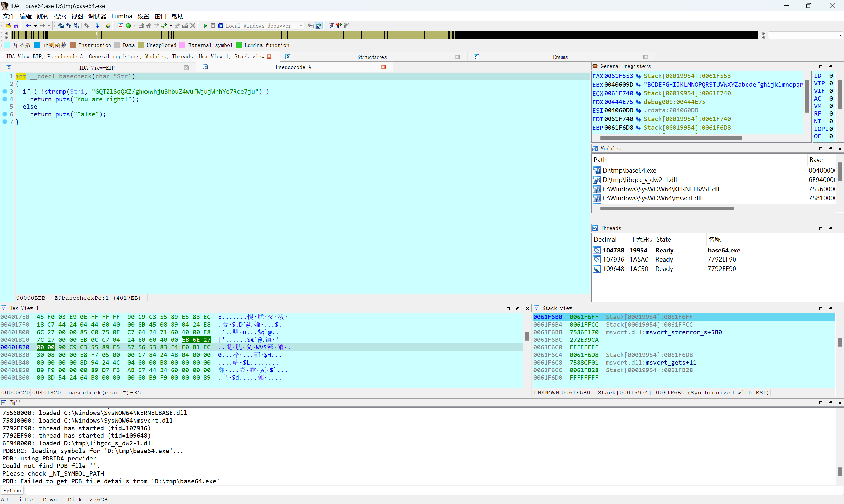Click the green circle status icon
This screenshot has width=844, height=504.
point(128,26)
